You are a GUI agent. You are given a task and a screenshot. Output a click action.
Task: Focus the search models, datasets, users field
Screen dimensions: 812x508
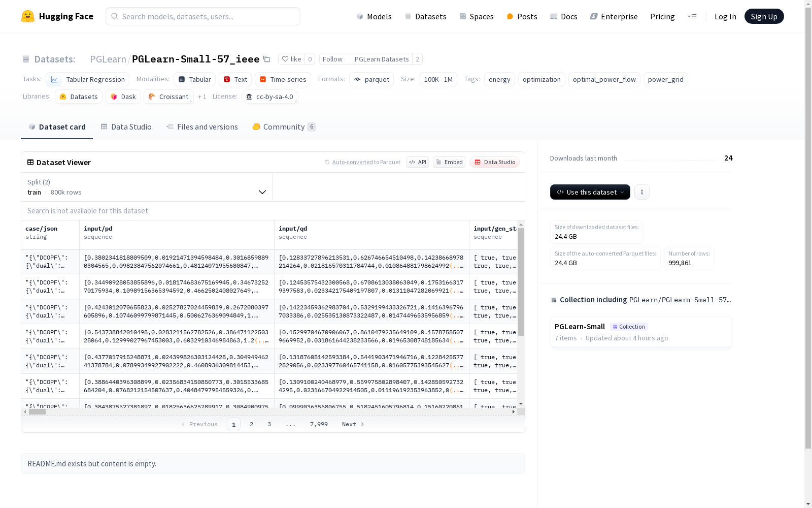(x=203, y=16)
